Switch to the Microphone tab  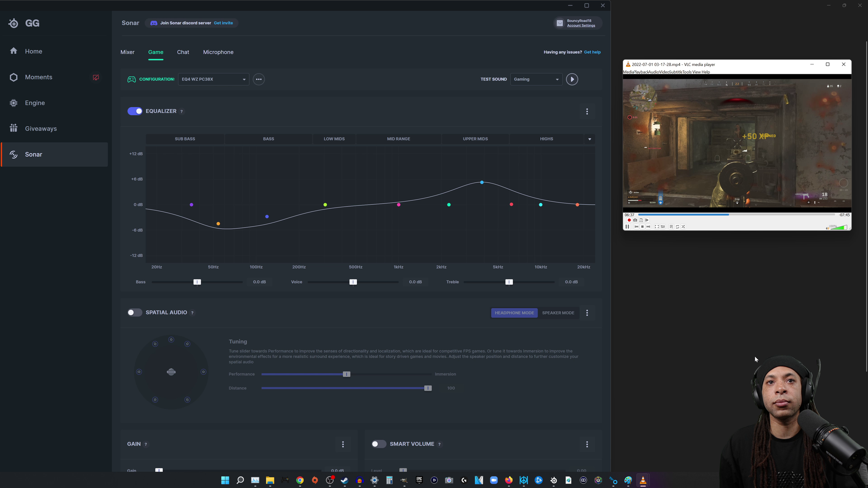(218, 52)
